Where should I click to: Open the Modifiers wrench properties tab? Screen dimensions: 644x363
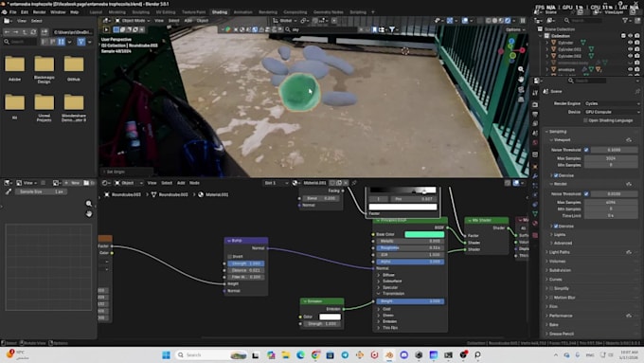[535, 176]
